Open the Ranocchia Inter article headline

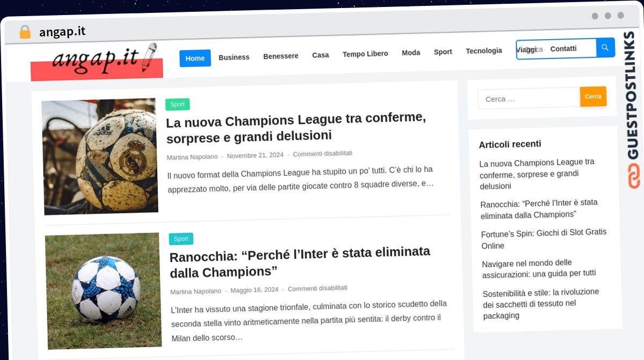[x=300, y=261]
